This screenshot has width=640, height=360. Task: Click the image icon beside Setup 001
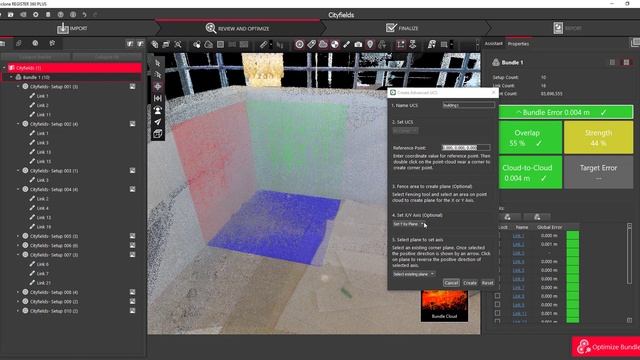pos(133,87)
